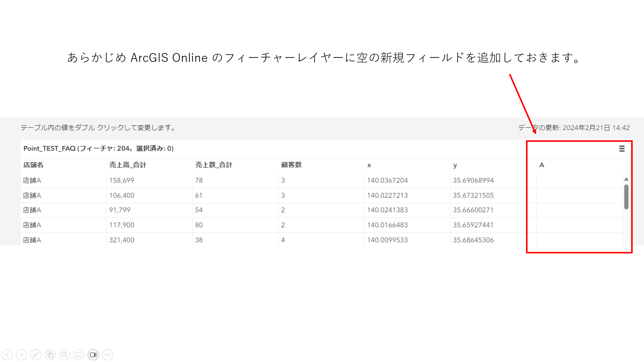644x362 pixels.
Task: Select the new A column header
Action: pyautogui.click(x=542, y=165)
